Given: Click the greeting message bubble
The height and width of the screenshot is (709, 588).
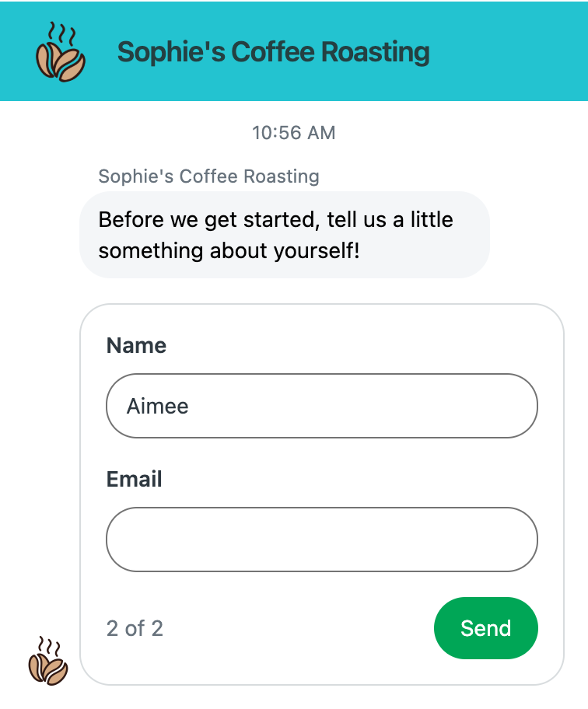Looking at the screenshot, I should 285,235.
